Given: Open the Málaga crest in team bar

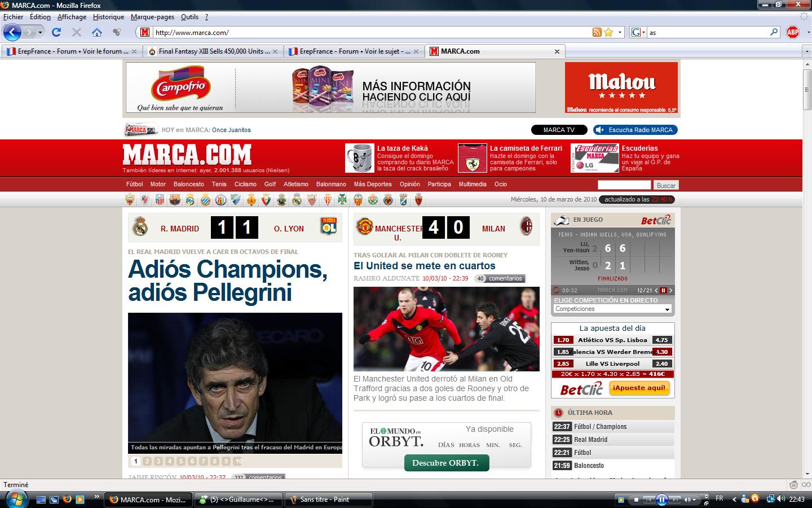Looking at the screenshot, I should 236,200.
